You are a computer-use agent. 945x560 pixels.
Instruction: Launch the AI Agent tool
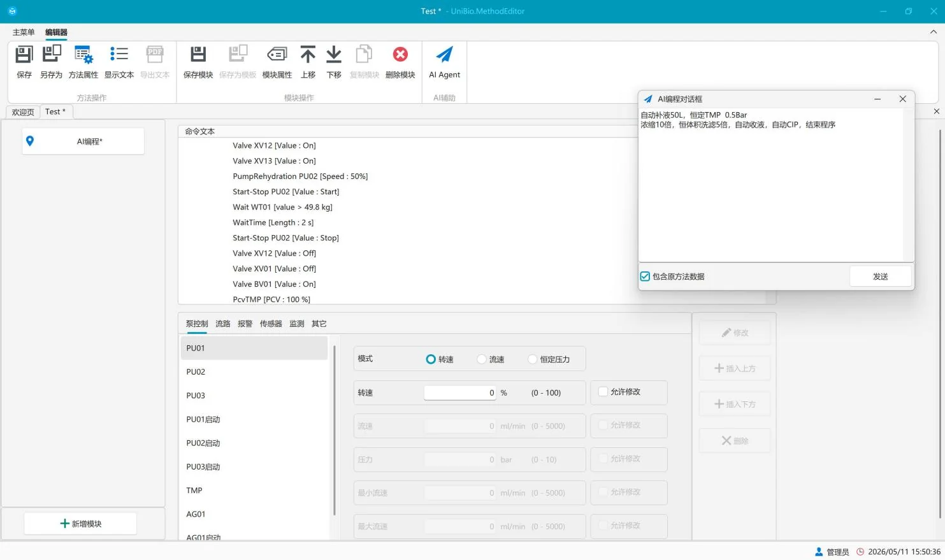[444, 62]
